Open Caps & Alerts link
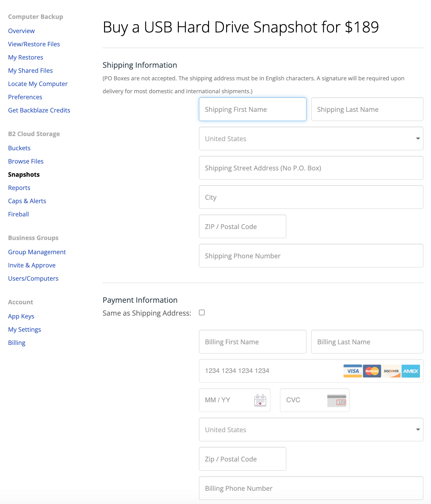The width and height of the screenshot is (431, 504). [27, 201]
